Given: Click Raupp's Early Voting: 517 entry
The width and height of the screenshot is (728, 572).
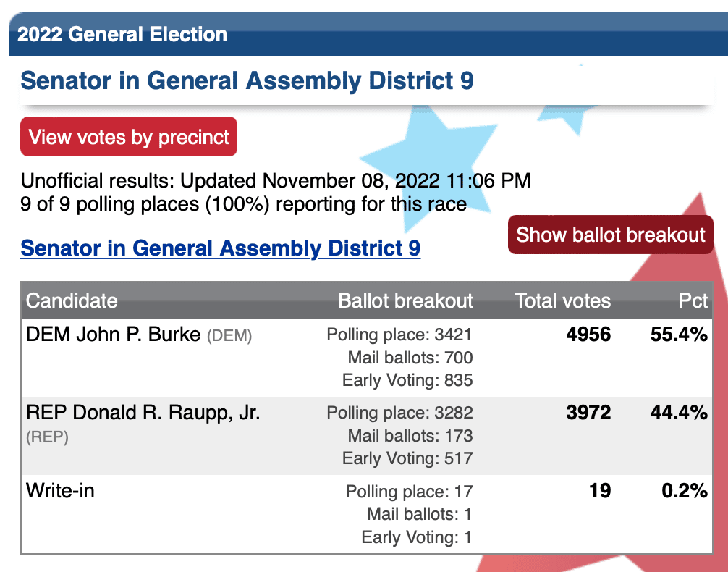Looking at the screenshot, I should [x=407, y=458].
